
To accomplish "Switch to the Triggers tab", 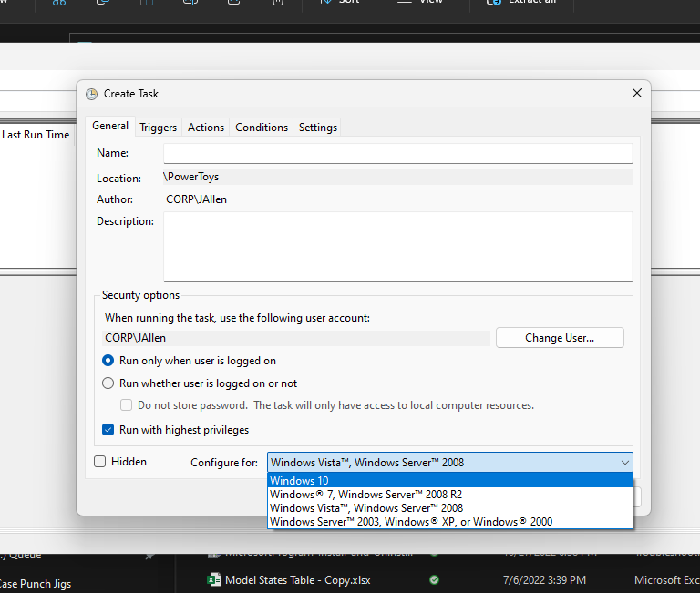I will (x=158, y=128).
